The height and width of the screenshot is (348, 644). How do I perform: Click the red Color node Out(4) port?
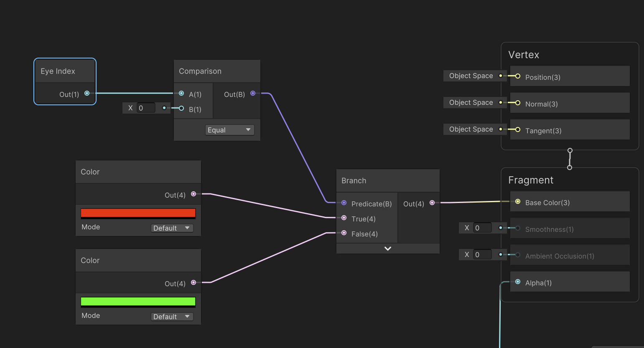click(193, 194)
